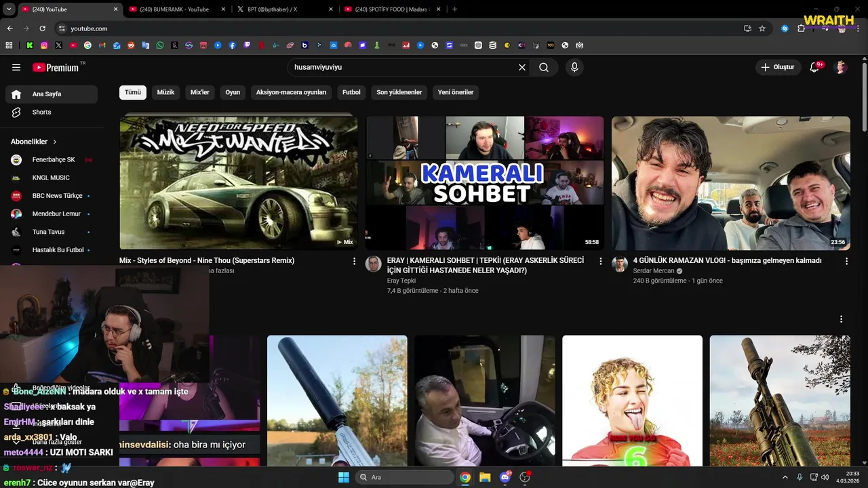Open the bookmarks apps grid icon
Viewport: 868px width, 488px height.
(9, 45)
